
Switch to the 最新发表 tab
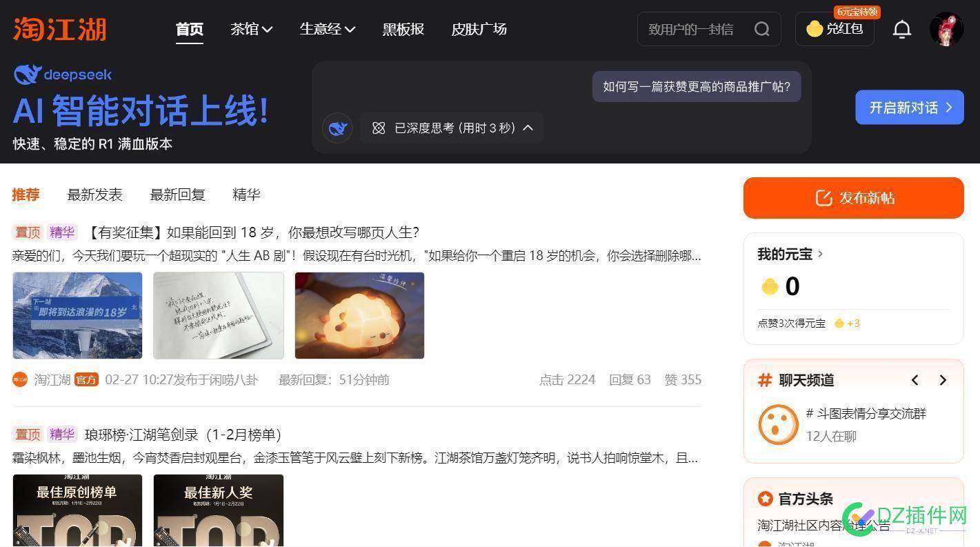pos(94,195)
